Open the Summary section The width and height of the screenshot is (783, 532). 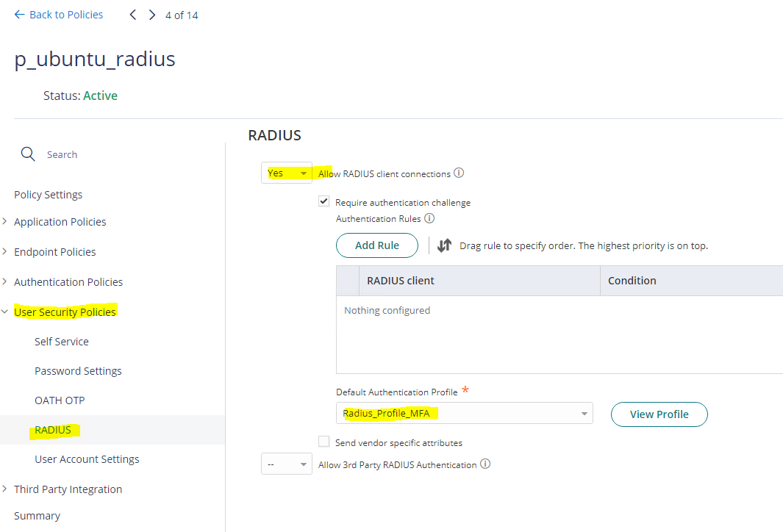[37, 515]
